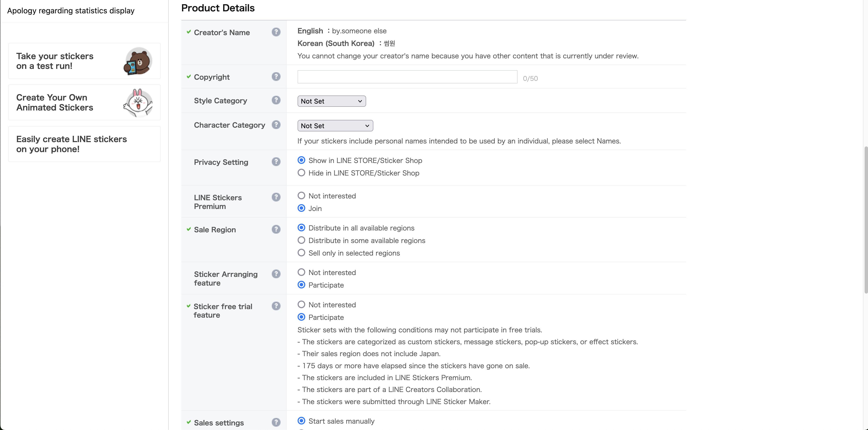Open help icon for Sticker Arranging feature
Viewport: 868px width, 430px height.
(x=276, y=274)
